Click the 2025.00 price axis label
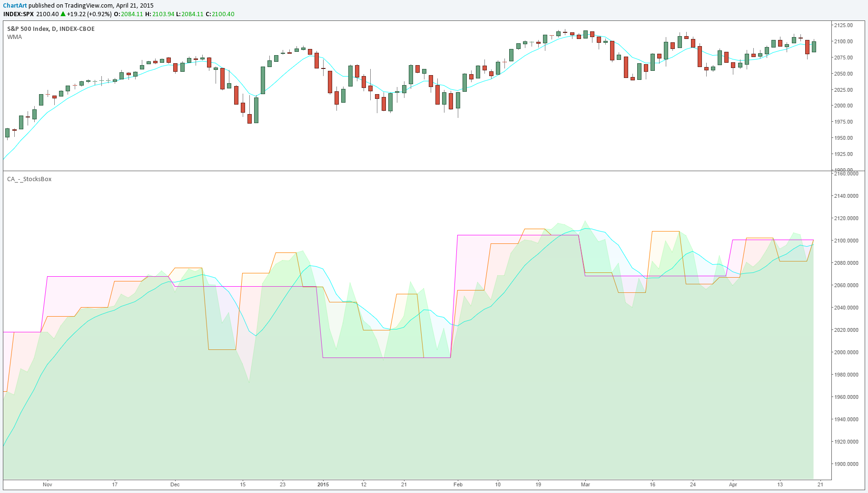Screen dimensions: 868x493 coord(843,90)
